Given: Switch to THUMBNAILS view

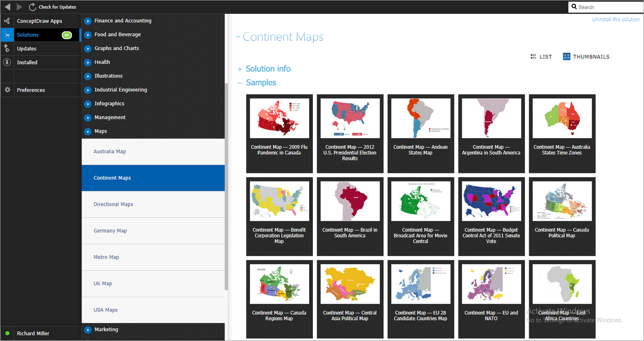Looking at the screenshot, I should point(586,56).
